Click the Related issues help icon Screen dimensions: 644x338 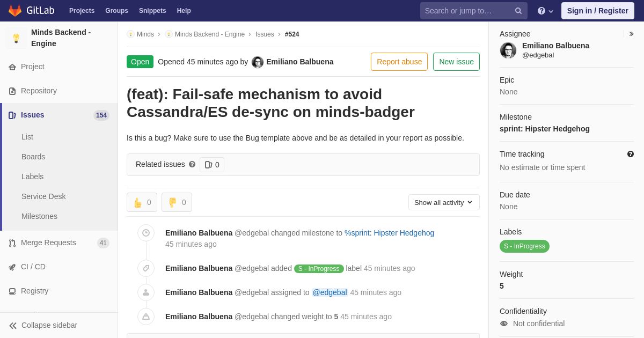pos(192,164)
